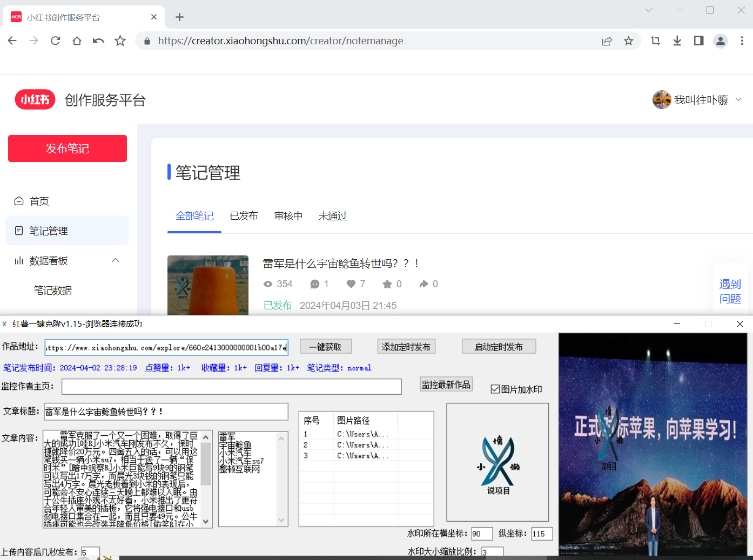Screen dimensions: 753x560
Task: Select the 首页 home icon in sidebar
Action: (x=19, y=200)
